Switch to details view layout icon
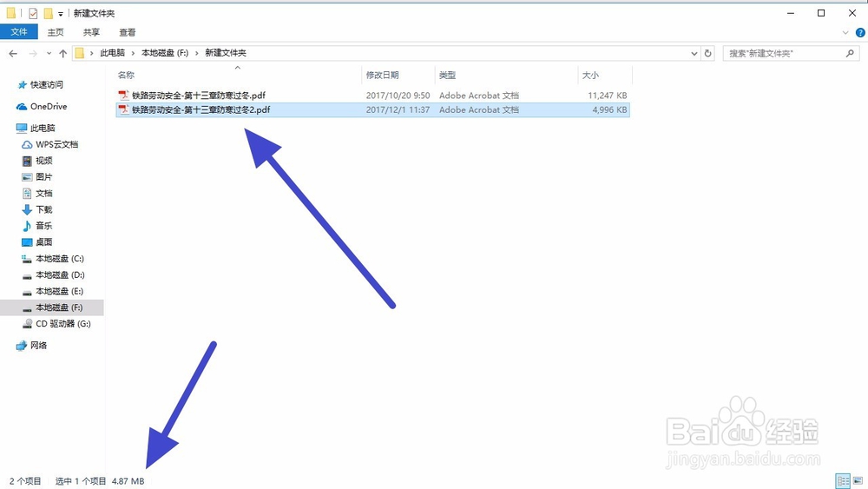Viewport: 868px width, 489px height. click(843, 480)
